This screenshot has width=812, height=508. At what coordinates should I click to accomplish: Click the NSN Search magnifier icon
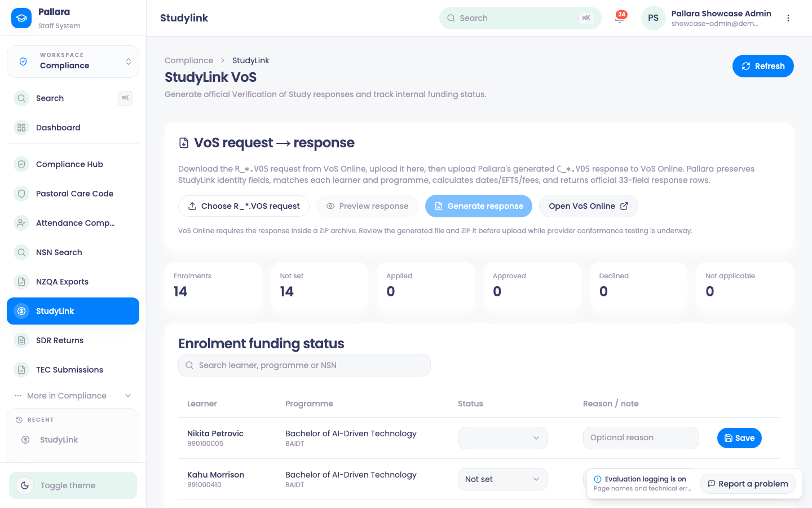coord(21,252)
